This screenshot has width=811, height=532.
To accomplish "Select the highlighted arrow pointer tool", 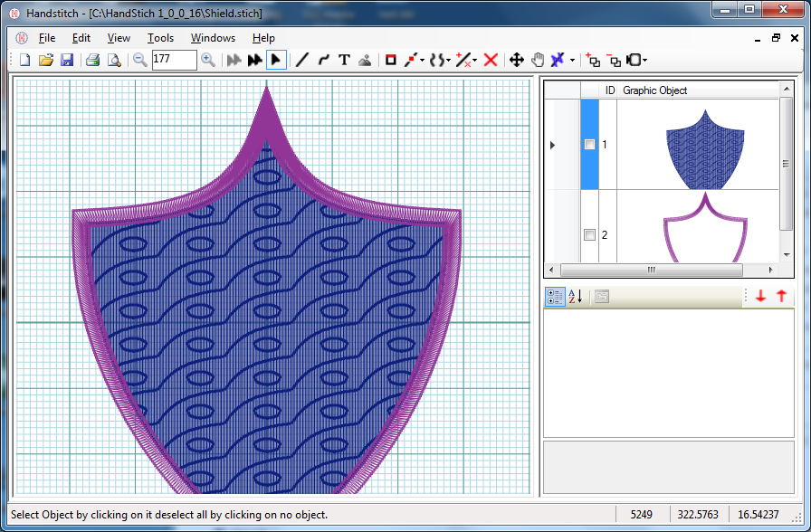I will 276,60.
